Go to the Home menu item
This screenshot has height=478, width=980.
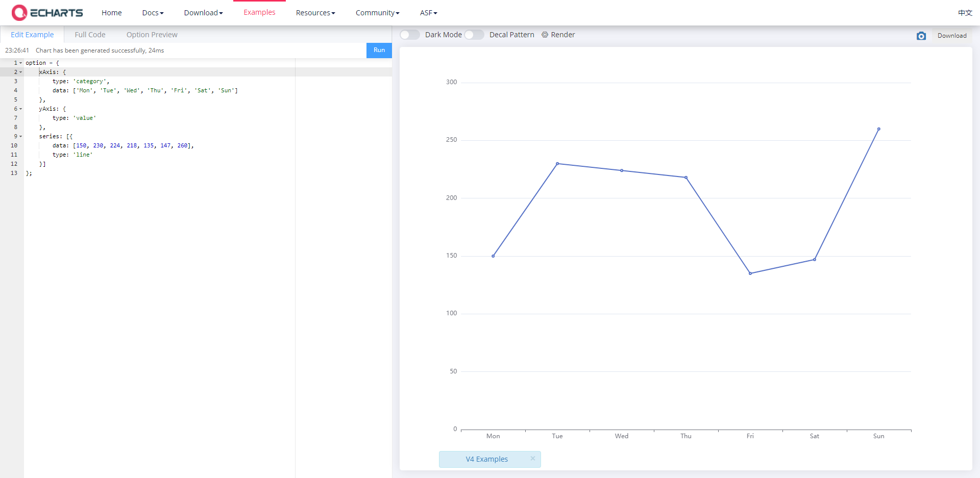[x=111, y=13]
